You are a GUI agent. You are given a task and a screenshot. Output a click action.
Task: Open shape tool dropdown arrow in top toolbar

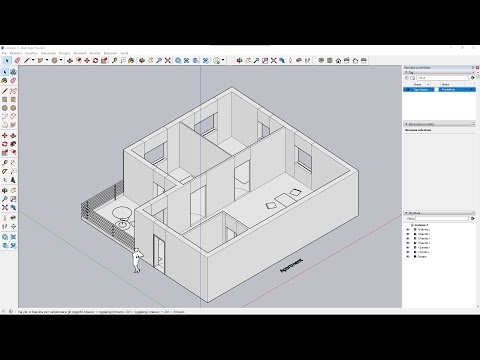pyautogui.click(x=47, y=60)
